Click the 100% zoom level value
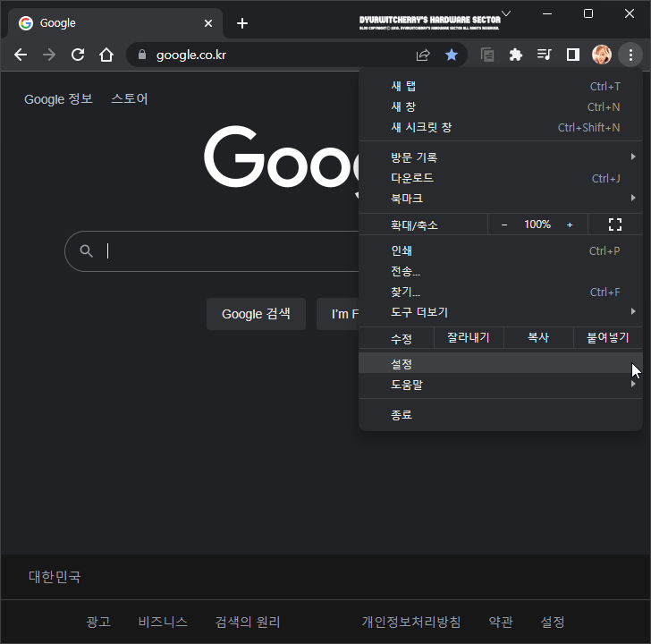The height and width of the screenshot is (644, 651). [x=537, y=225]
